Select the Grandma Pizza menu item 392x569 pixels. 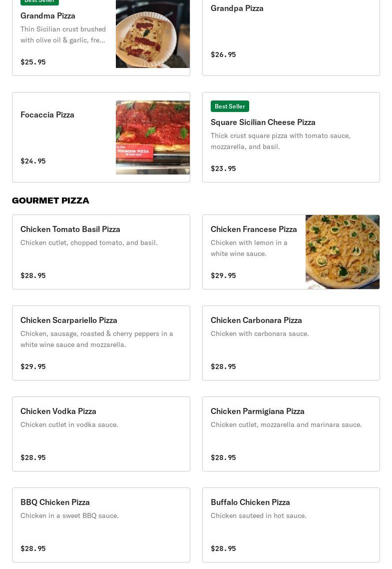(101, 37)
